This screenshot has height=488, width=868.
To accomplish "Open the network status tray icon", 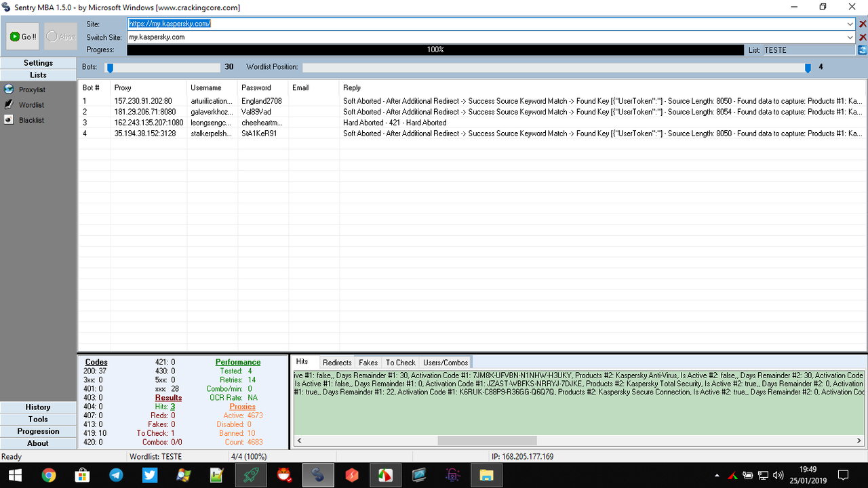I will 763,475.
